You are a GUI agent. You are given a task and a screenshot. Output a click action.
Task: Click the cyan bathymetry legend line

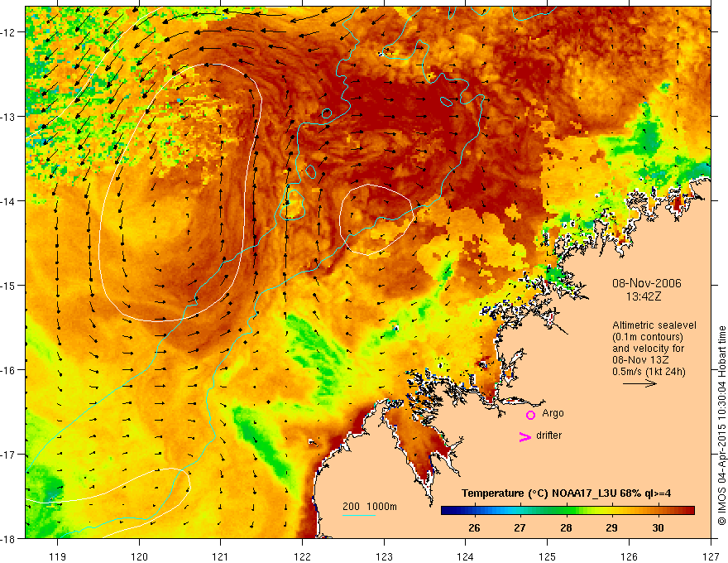[358, 515]
